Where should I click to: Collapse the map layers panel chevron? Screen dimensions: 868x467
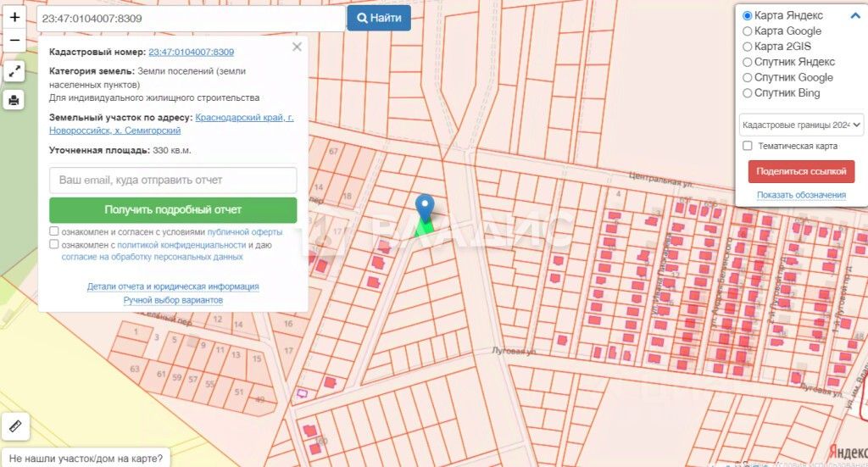pyautogui.click(x=855, y=15)
